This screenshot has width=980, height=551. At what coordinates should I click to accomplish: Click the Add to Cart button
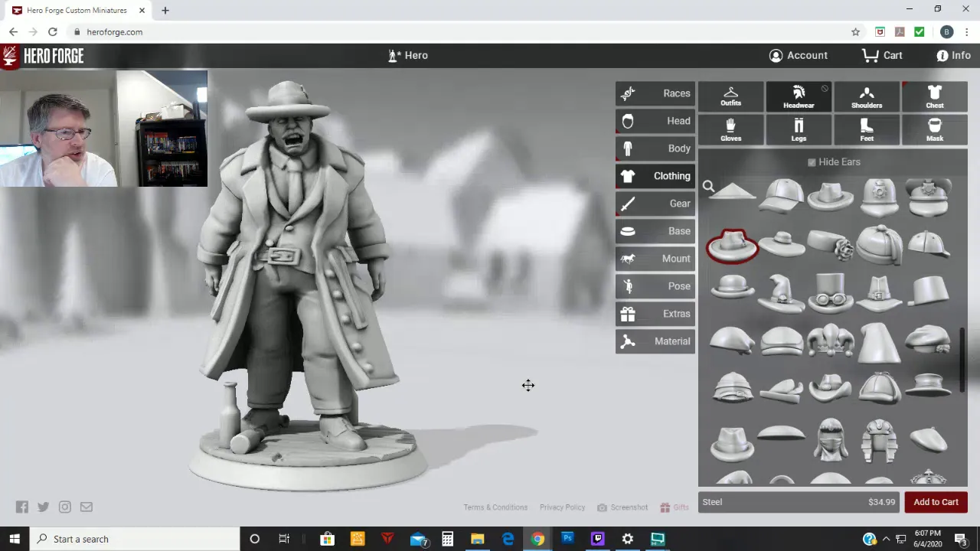[936, 502]
